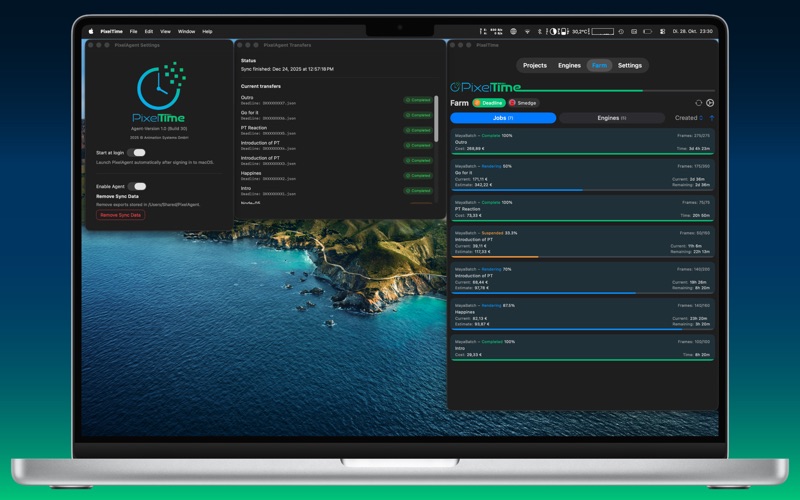Click the Remove Sync Data button

120,215
